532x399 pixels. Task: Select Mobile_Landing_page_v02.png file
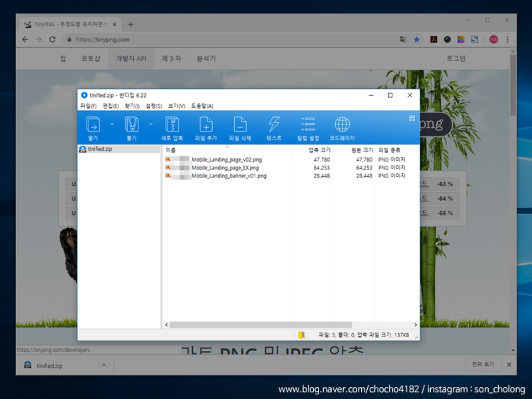227,160
